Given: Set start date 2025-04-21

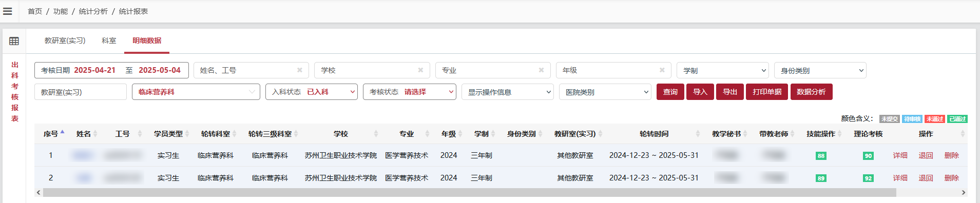Looking at the screenshot, I should coord(94,70).
